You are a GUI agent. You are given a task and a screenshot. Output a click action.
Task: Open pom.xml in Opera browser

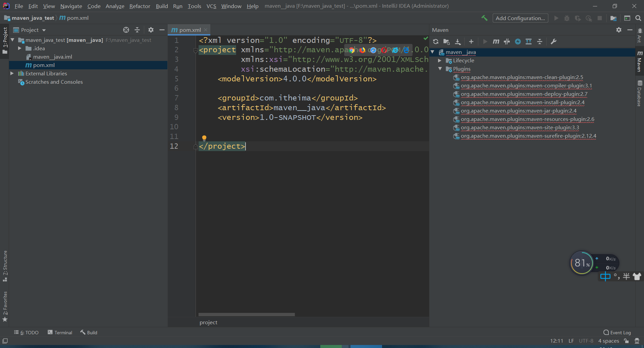click(x=384, y=50)
